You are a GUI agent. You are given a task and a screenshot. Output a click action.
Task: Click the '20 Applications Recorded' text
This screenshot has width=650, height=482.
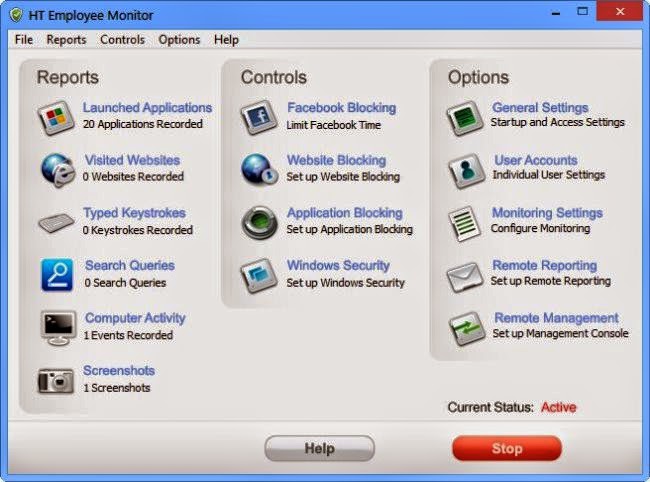coord(143,124)
